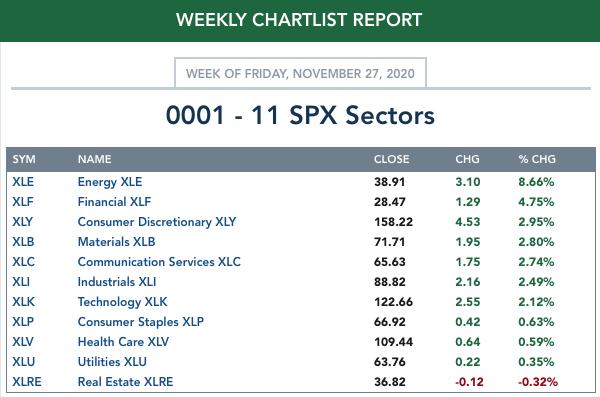Open Financial XLF chart link
The width and height of the screenshot is (600, 397).
(114, 202)
